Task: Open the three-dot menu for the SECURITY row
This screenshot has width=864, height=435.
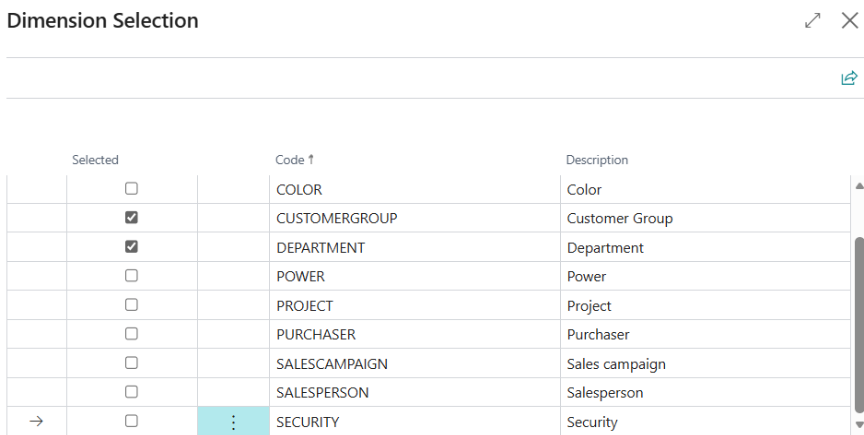Action: [x=234, y=422]
